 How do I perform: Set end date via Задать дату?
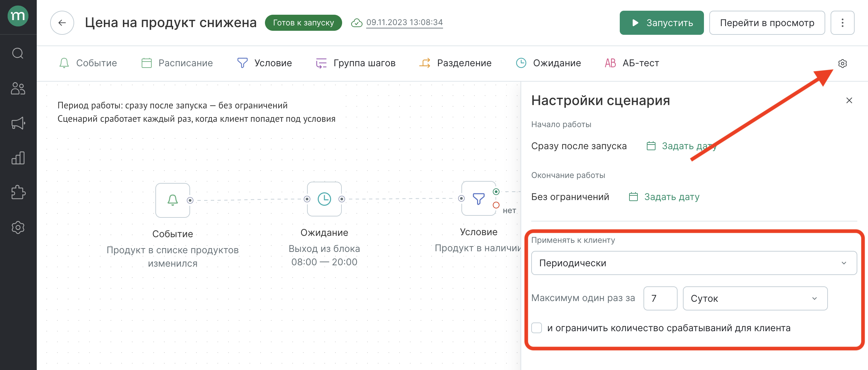pos(664,197)
